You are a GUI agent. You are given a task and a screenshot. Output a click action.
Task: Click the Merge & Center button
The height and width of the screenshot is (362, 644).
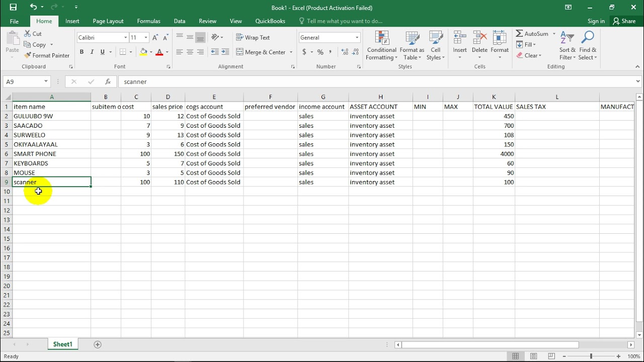coord(261,52)
